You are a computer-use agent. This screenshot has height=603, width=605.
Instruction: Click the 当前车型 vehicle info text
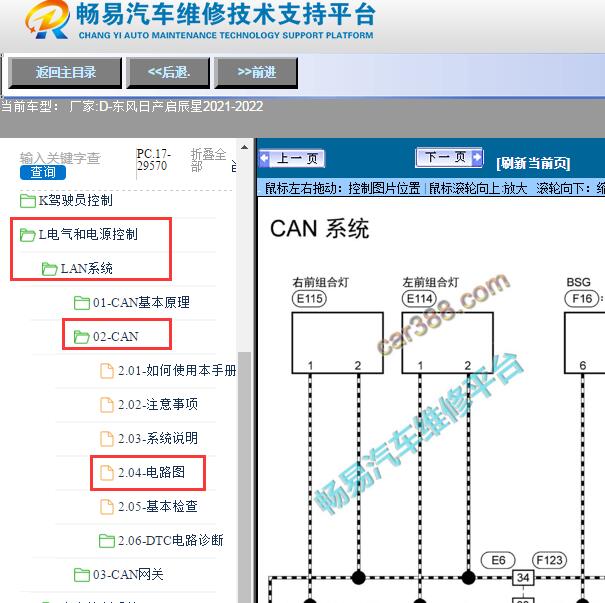[x=132, y=106]
